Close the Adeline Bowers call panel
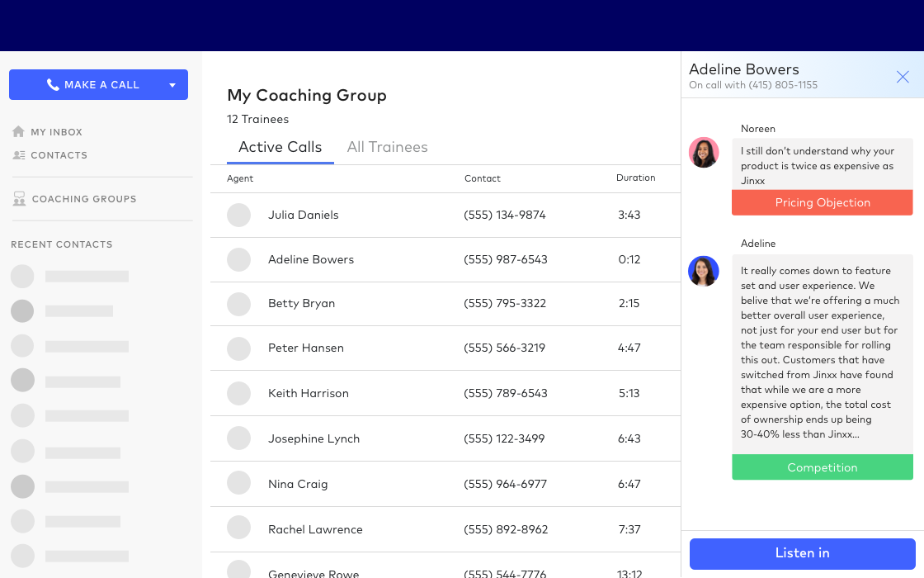Screen dimensions: 924x578 pos(903,77)
